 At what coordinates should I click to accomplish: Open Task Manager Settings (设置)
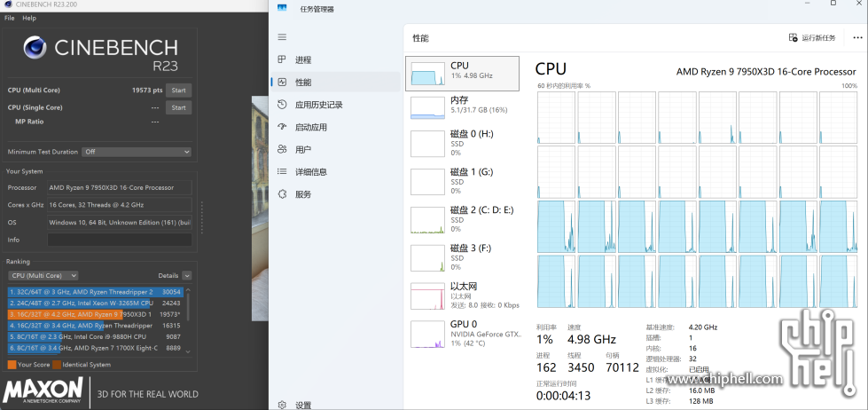[335, 405]
